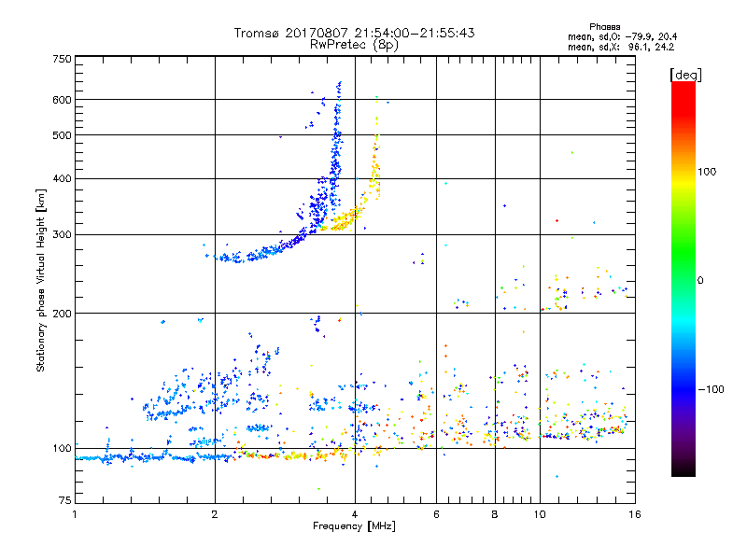Click the frequency axis tick label "1"
The image size is (747, 560).
click(x=75, y=514)
